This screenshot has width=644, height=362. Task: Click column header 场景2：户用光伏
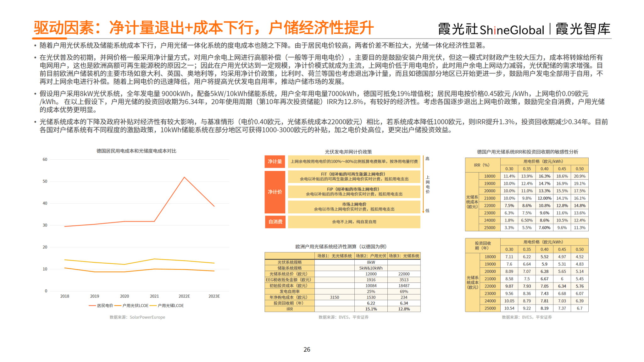pyautogui.click(x=371, y=256)
